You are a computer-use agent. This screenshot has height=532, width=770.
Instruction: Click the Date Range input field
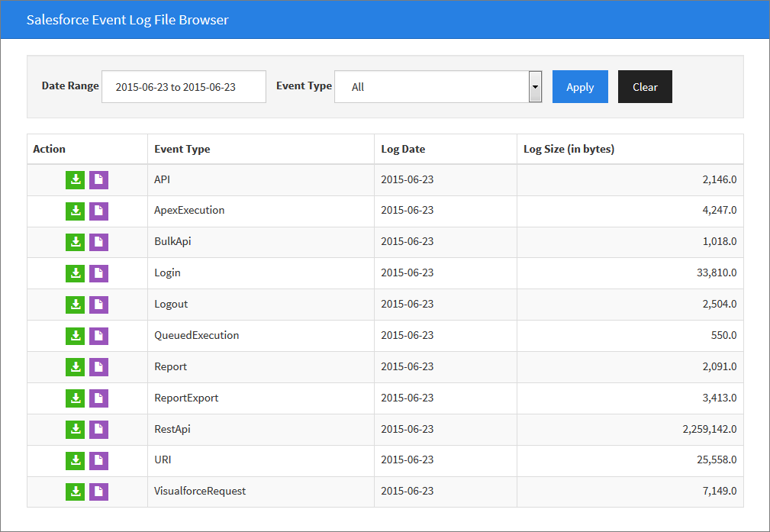(183, 86)
